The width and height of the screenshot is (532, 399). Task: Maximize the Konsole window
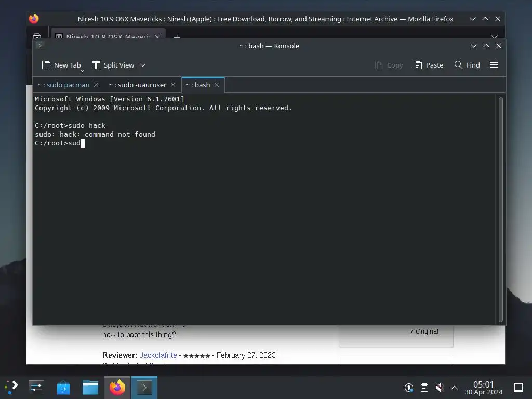[x=486, y=46]
